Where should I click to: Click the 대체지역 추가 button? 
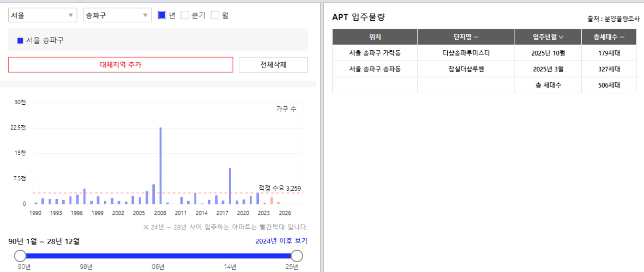(x=121, y=64)
